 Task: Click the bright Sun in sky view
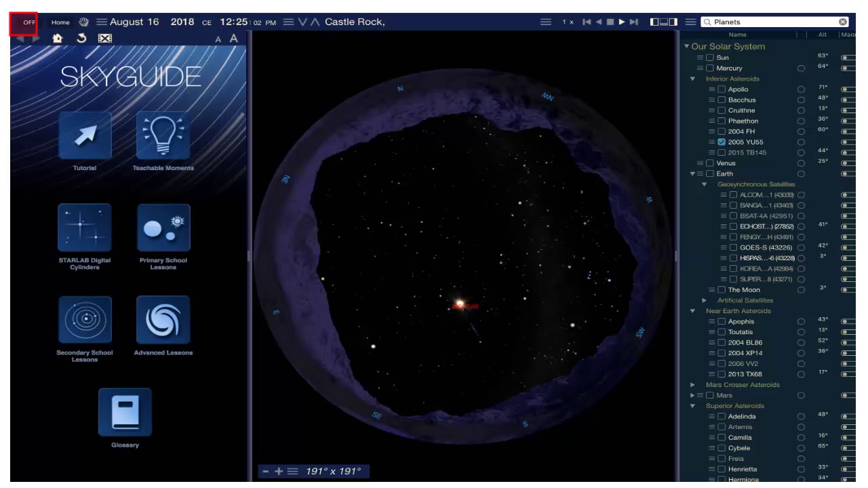460,303
